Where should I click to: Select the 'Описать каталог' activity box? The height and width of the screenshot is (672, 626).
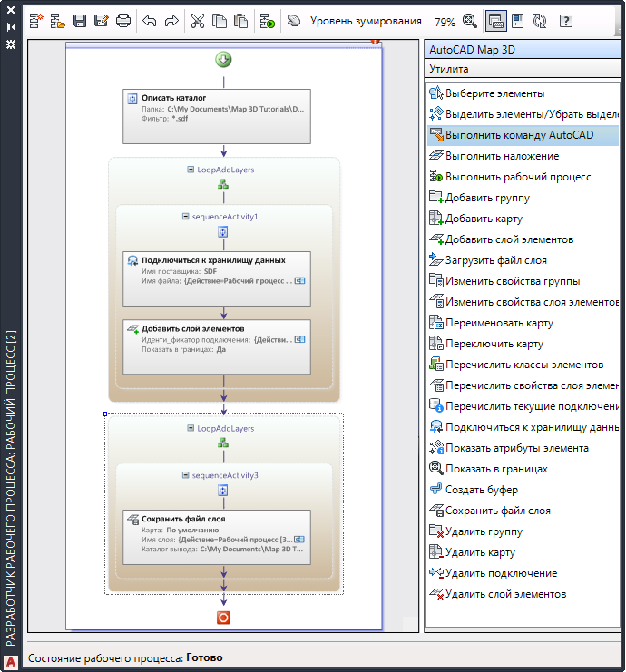tap(217, 116)
